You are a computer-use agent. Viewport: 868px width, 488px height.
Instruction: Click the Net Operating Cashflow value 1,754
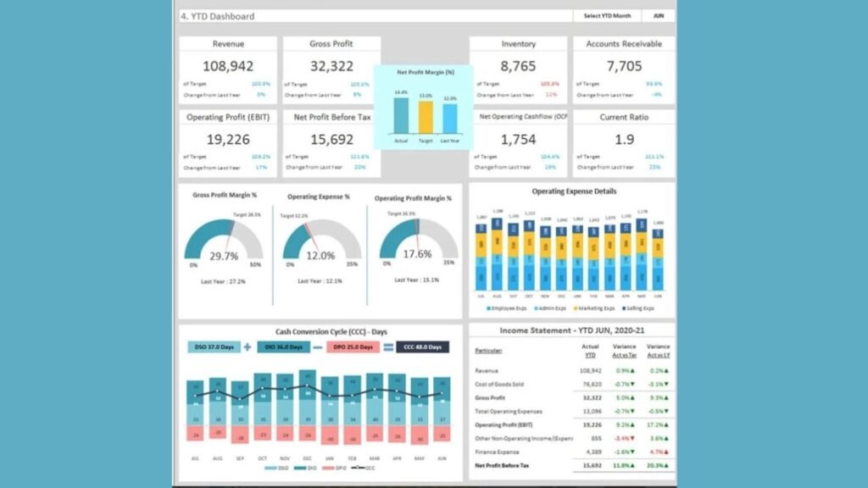518,140
